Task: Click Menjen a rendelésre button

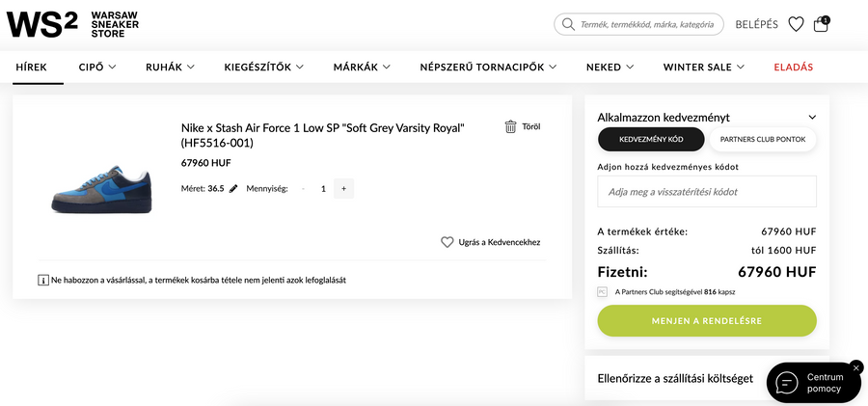Action: click(x=707, y=321)
